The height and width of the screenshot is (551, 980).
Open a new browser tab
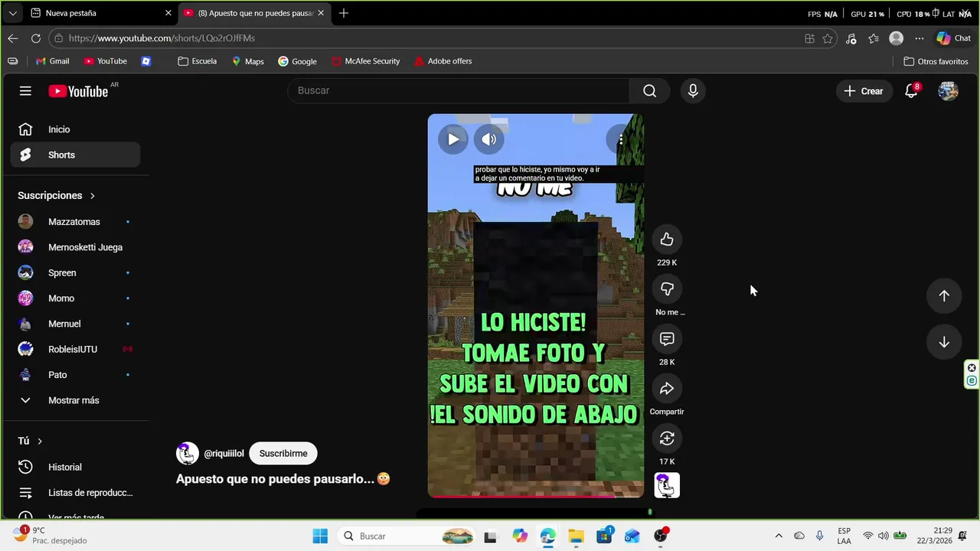tap(344, 13)
